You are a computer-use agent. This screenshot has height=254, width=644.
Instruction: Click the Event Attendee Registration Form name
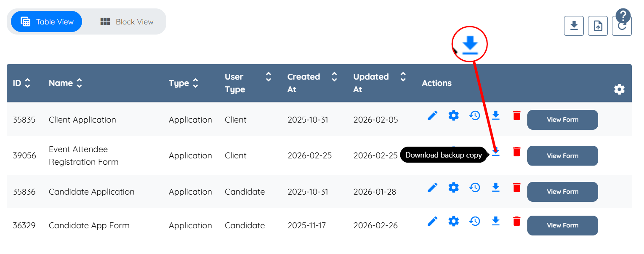[x=83, y=155]
